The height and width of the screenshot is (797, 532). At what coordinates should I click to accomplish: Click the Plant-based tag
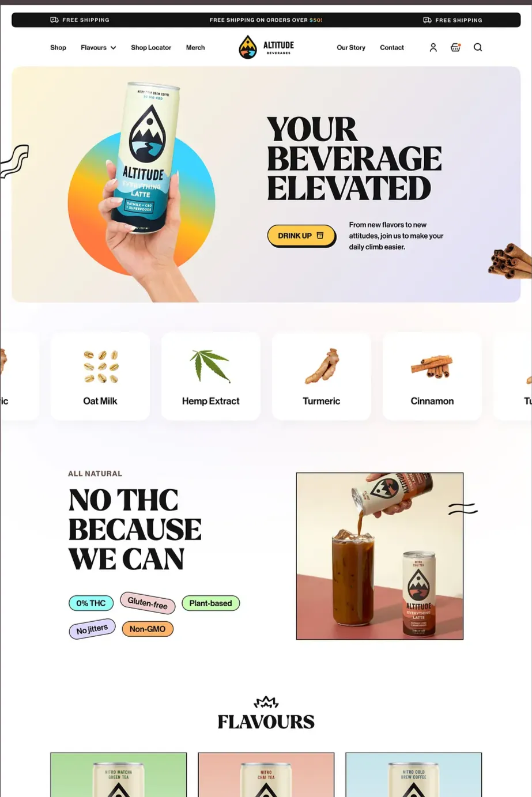[211, 603]
